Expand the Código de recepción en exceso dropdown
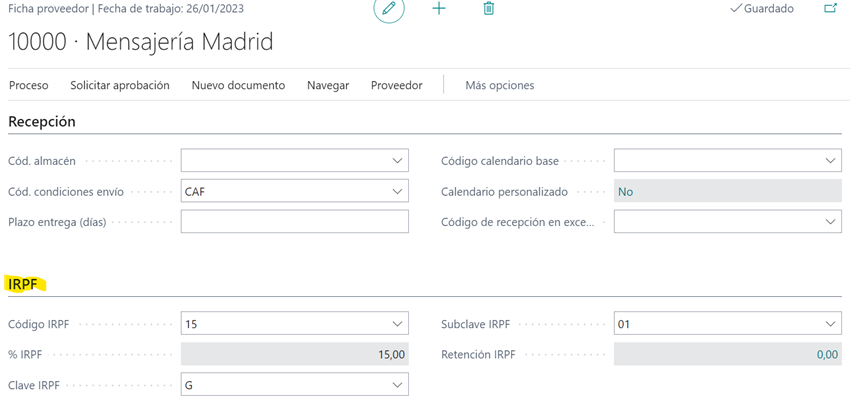 (x=830, y=222)
